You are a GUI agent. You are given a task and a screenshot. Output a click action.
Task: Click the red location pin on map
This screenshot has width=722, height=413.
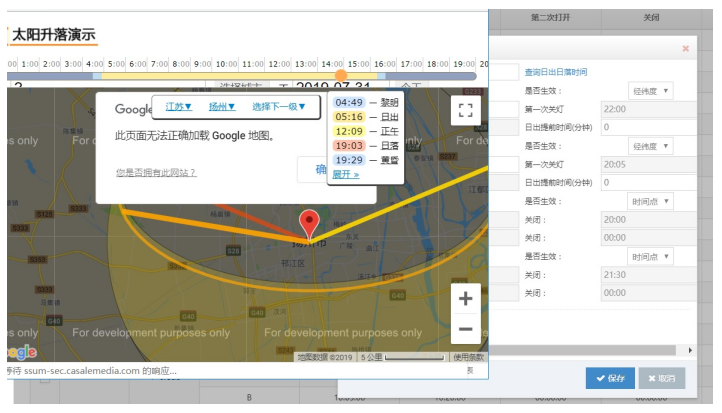[x=310, y=224]
